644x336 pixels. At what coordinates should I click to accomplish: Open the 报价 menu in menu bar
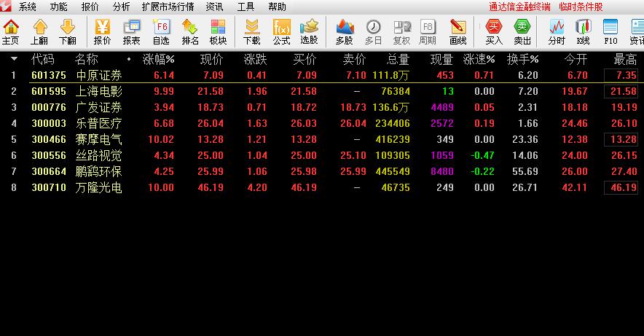click(90, 7)
